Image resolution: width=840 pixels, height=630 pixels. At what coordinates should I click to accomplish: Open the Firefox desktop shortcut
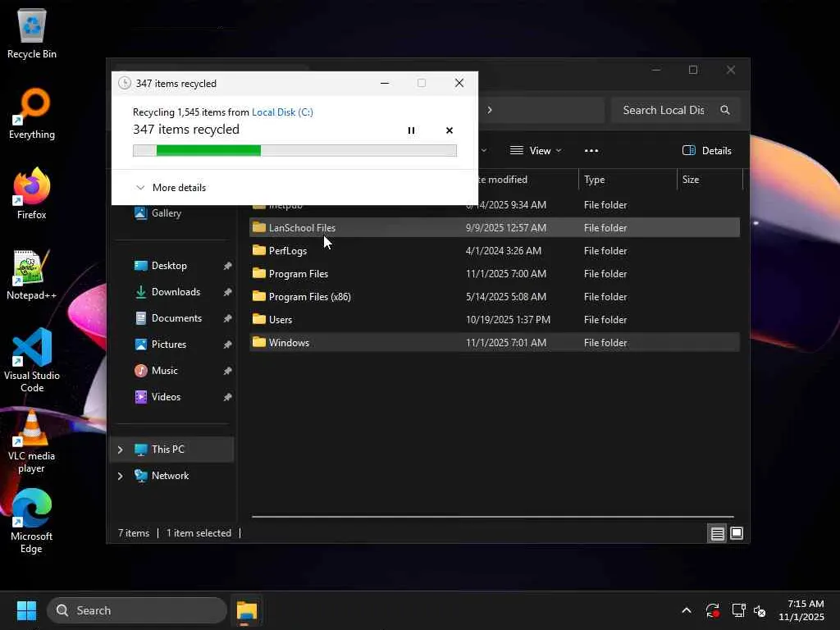point(32,194)
